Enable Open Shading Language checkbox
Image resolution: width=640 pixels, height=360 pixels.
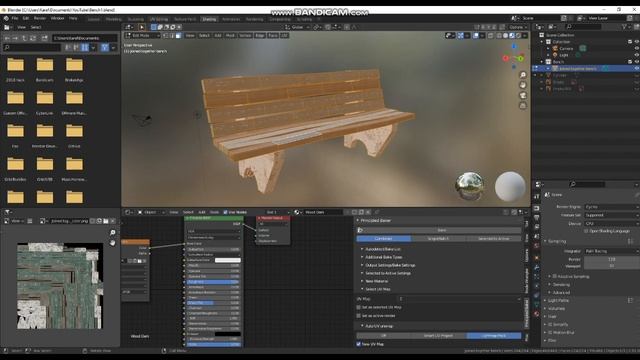click(586, 231)
